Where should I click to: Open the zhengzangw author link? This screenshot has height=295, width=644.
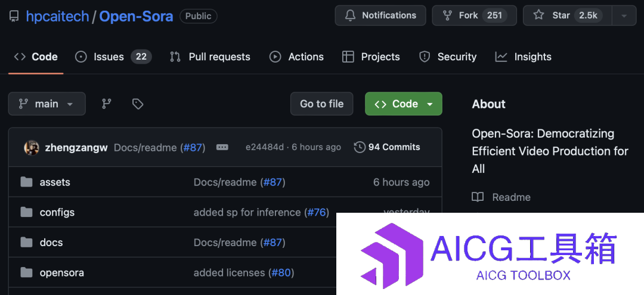pos(76,147)
